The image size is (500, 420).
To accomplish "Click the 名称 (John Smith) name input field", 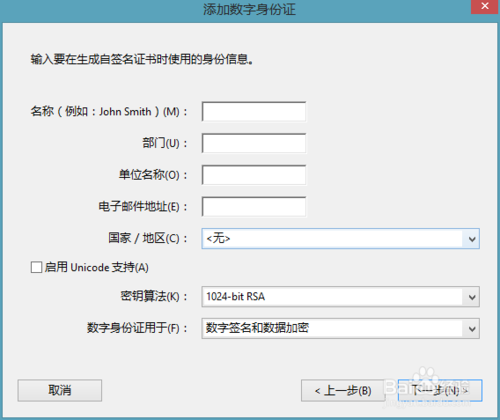I will click(254, 112).
